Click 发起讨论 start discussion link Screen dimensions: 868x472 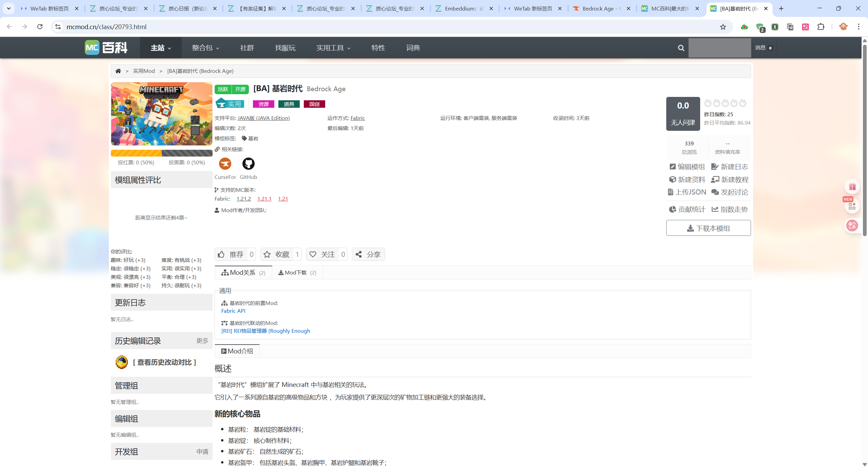[x=730, y=192]
